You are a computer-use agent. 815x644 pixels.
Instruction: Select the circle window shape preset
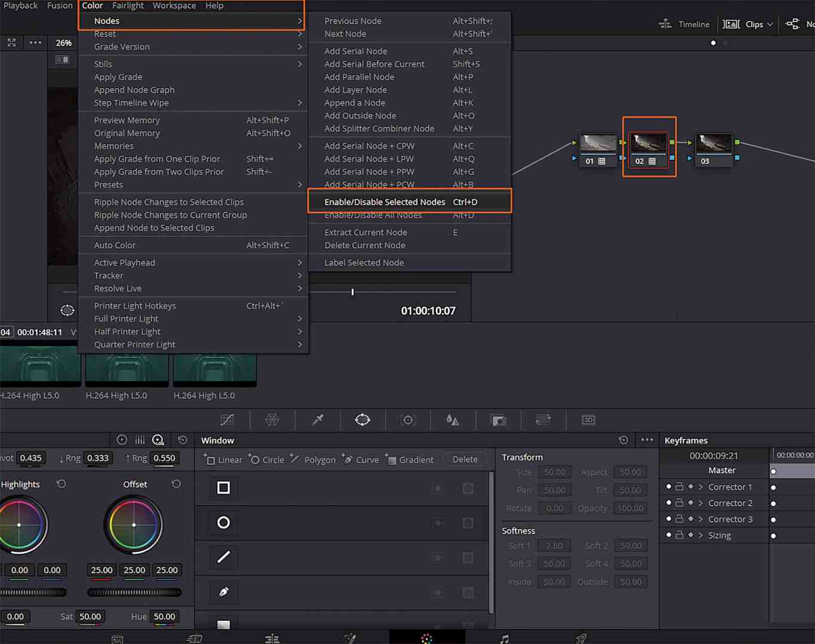(224, 522)
